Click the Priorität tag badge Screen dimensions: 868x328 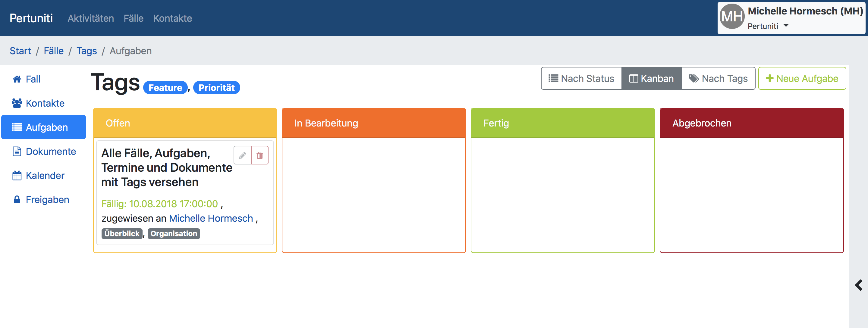(217, 88)
